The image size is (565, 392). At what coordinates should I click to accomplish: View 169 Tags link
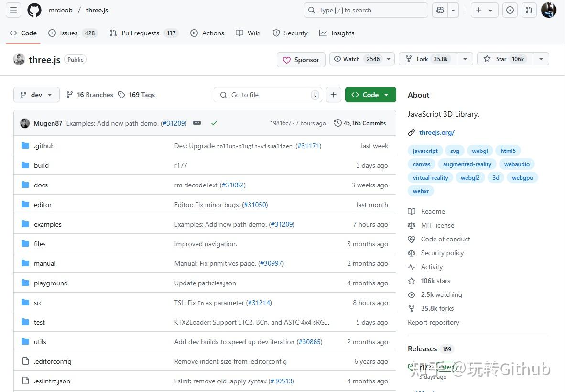(x=137, y=95)
